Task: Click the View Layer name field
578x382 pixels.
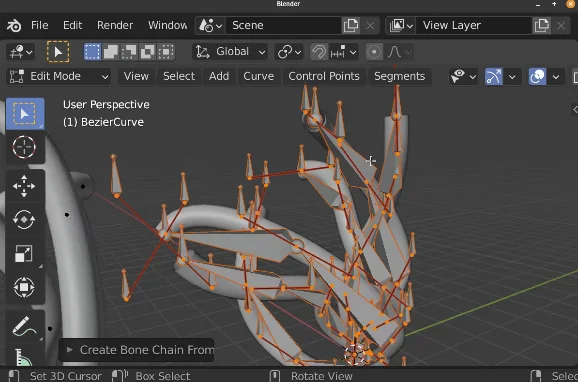Action: (x=474, y=25)
